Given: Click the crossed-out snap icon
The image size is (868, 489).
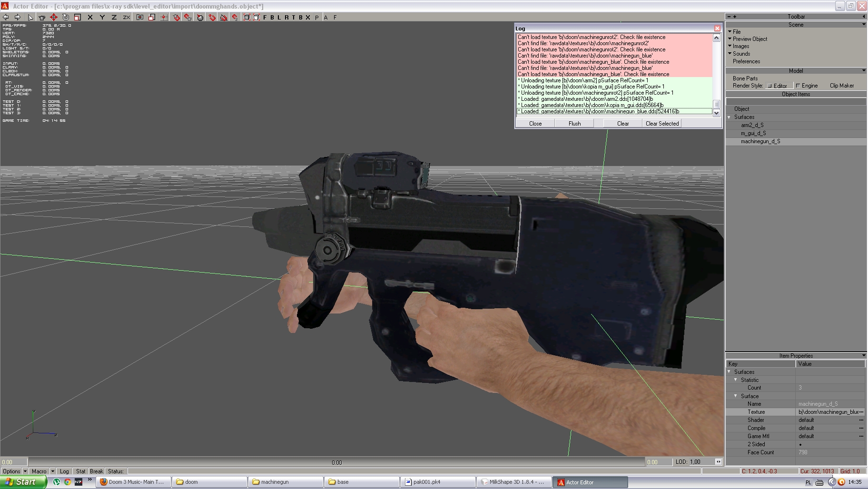Looking at the screenshot, I should (x=223, y=17).
